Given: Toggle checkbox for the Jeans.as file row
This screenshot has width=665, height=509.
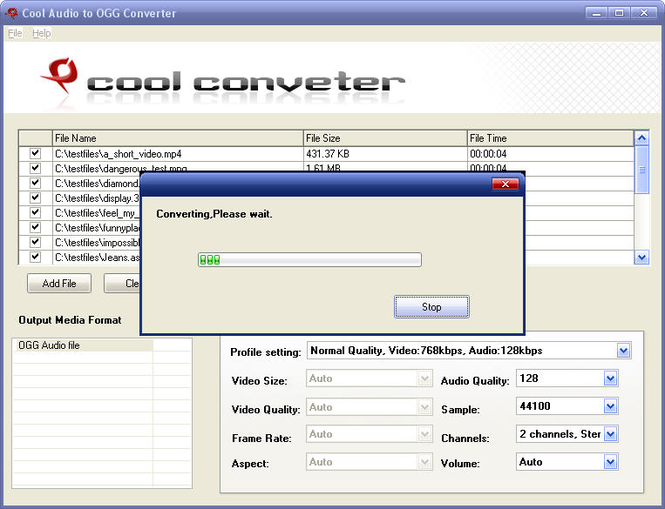Looking at the screenshot, I should (35, 257).
